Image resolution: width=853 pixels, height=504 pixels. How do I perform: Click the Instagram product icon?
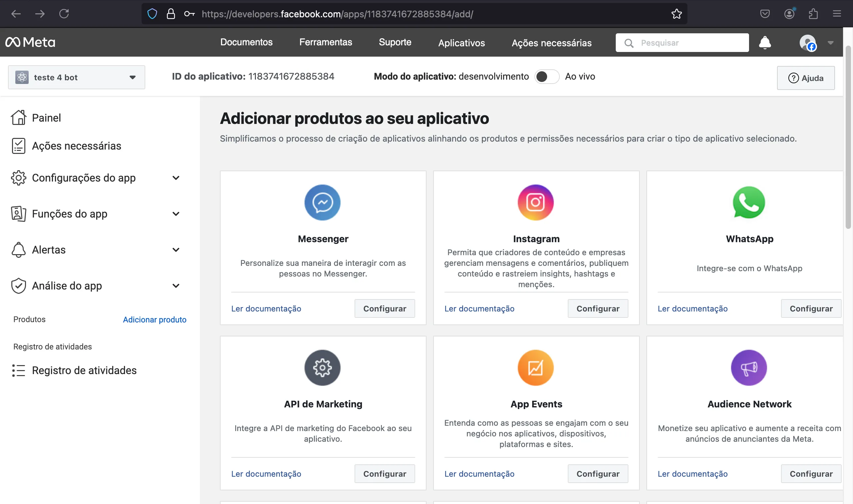pyautogui.click(x=536, y=203)
